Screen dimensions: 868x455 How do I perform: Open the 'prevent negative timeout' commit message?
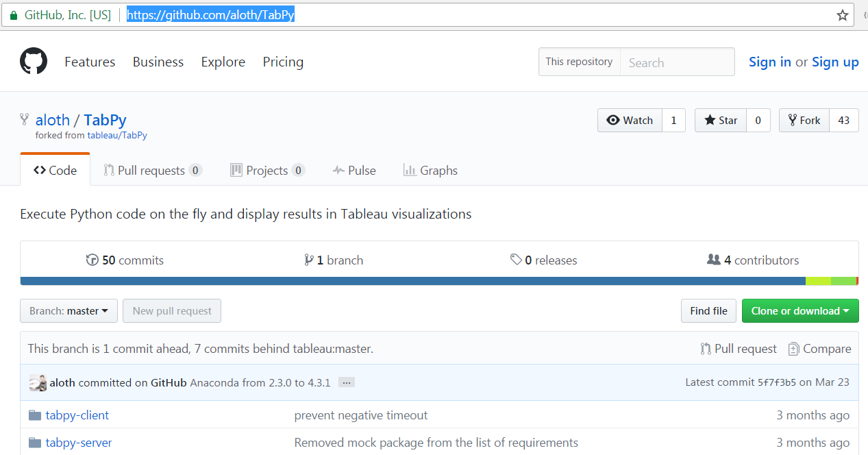click(361, 415)
